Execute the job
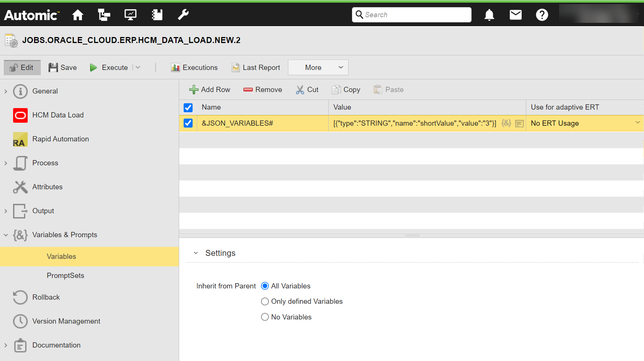Viewport: 644px width, 361px height. point(109,68)
